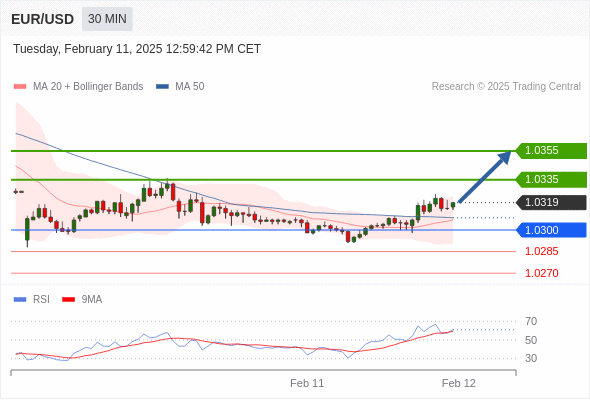This screenshot has width=590, height=400.
Task: Click the 1.0285 red support label
Action: (x=541, y=251)
